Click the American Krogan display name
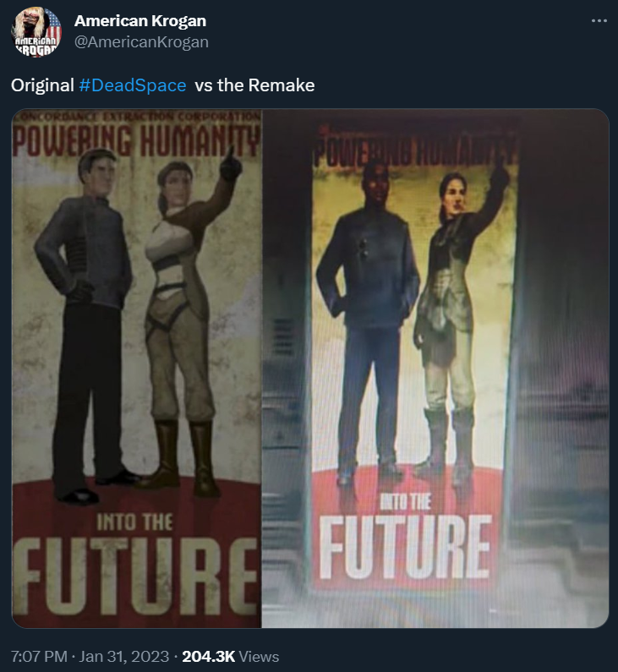The height and width of the screenshot is (672, 618). point(140,20)
